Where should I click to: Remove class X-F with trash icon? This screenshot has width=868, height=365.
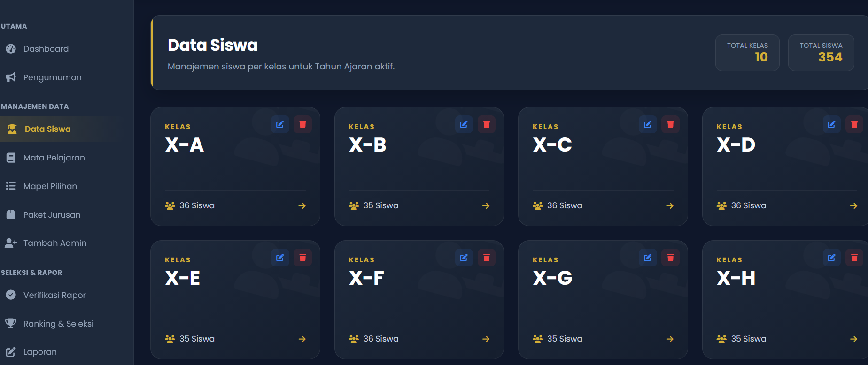(x=487, y=258)
